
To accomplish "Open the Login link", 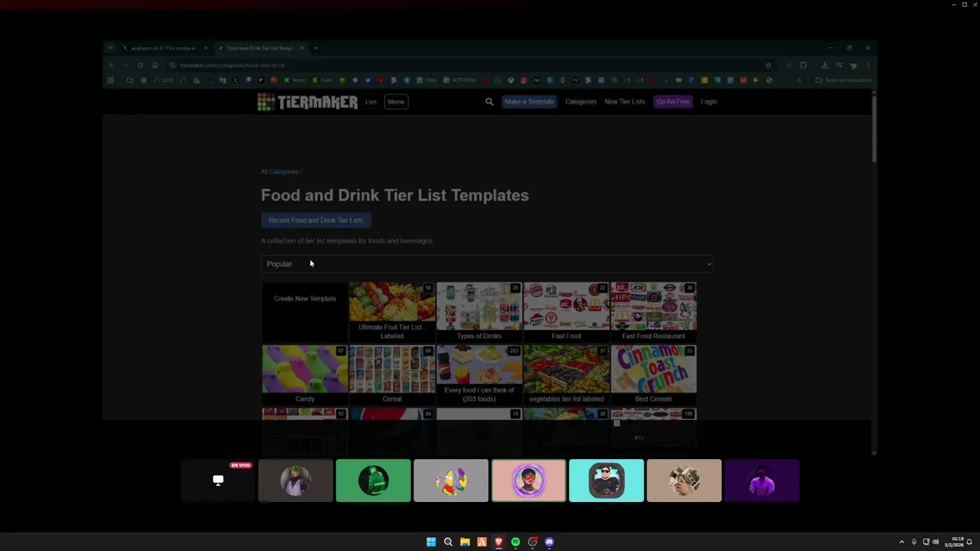I will point(708,102).
